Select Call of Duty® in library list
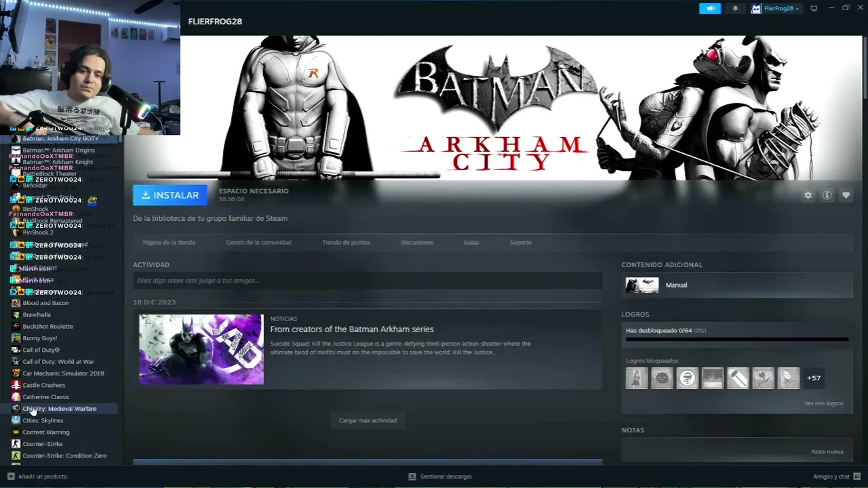Image resolution: width=868 pixels, height=488 pixels. click(x=41, y=350)
